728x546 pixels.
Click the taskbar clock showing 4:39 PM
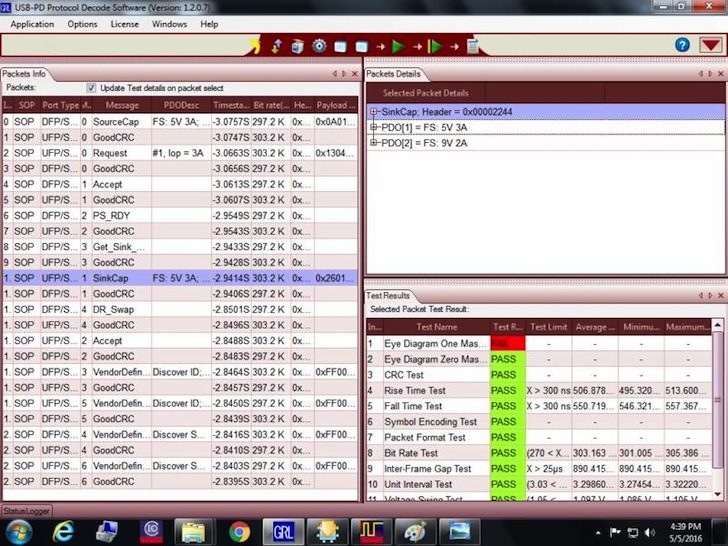686,533
